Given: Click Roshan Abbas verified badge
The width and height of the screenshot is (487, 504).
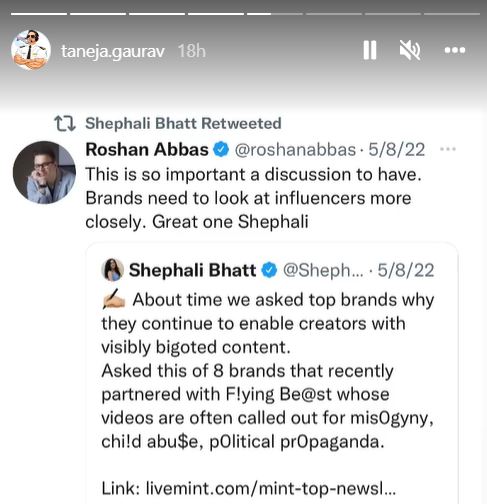Looking at the screenshot, I should (221, 149).
